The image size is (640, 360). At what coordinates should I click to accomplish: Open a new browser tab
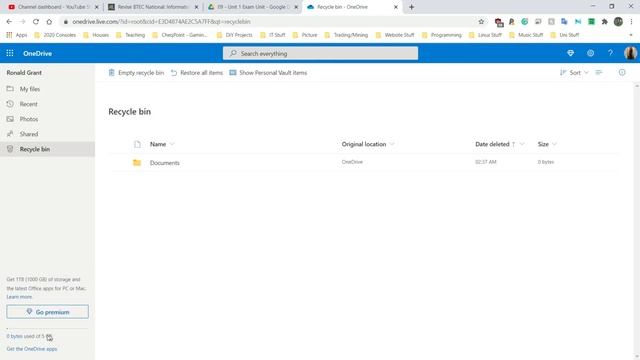pos(411,7)
